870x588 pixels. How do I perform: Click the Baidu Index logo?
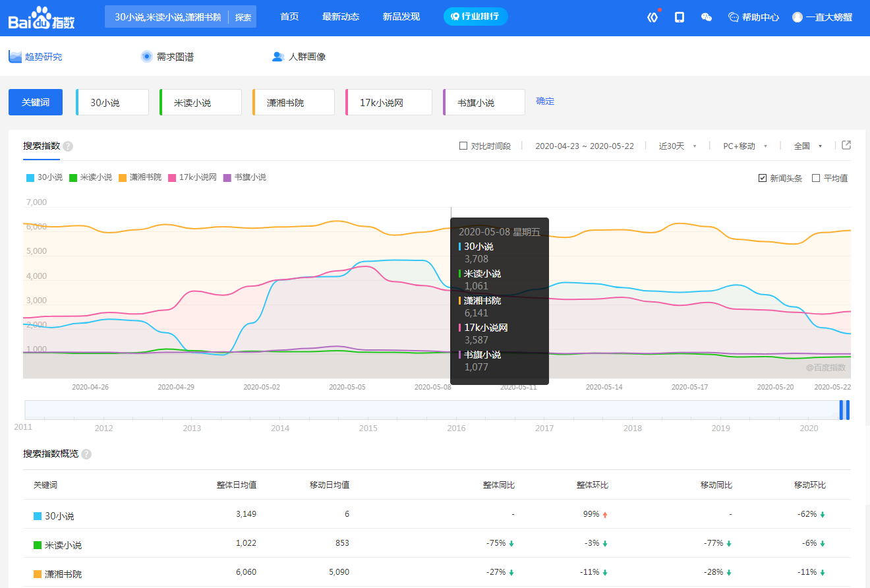tap(42, 18)
